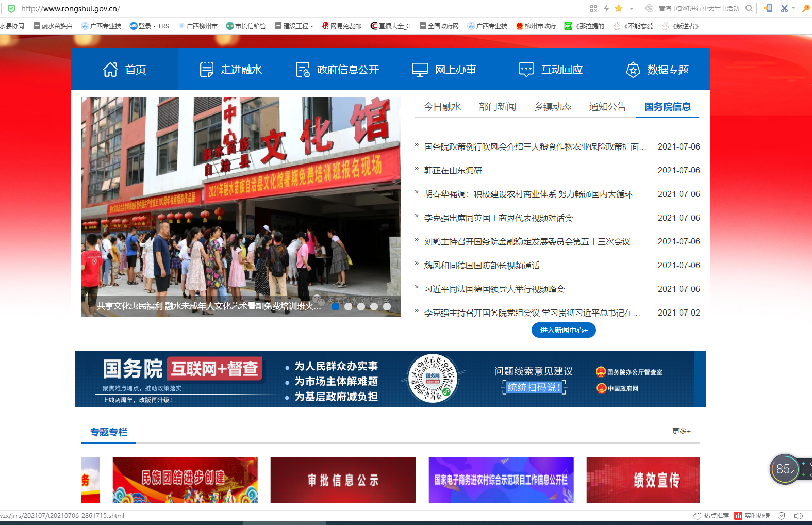Image resolution: width=812 pixels, height=525 pixels.
Task: Click the yellow star bookmark icon
Action: click(x=619, y=8)
